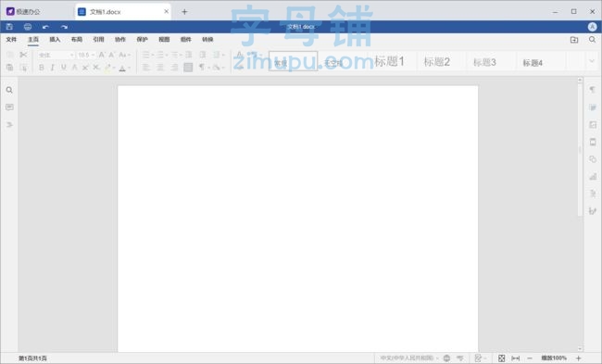Screen dimensions: 602x364
Task: Apply the 标题1 heading style
Action: 389,61
